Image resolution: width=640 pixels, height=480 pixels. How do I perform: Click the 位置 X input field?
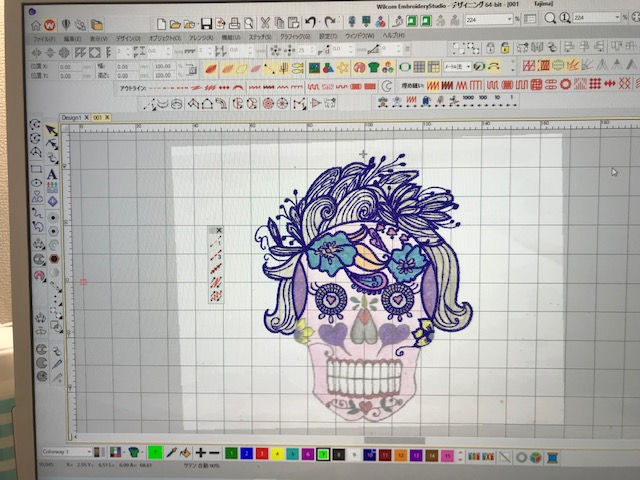point(70,67)
